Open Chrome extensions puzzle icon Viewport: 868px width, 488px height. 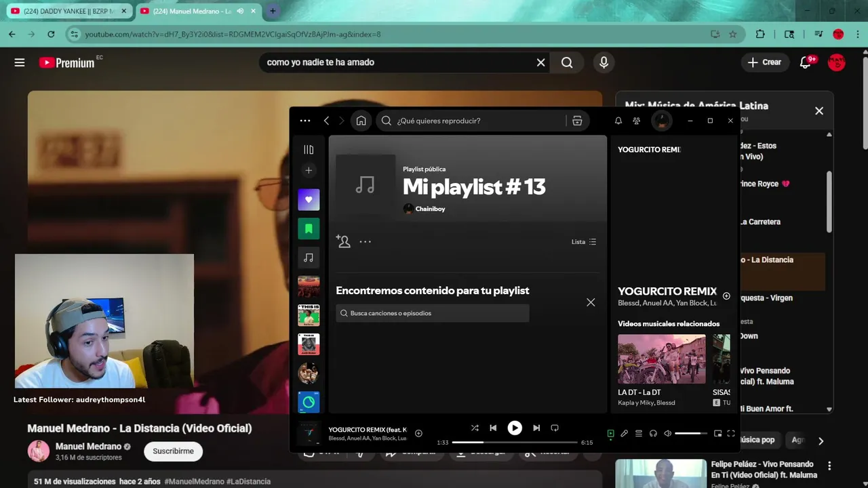(760, 34)
